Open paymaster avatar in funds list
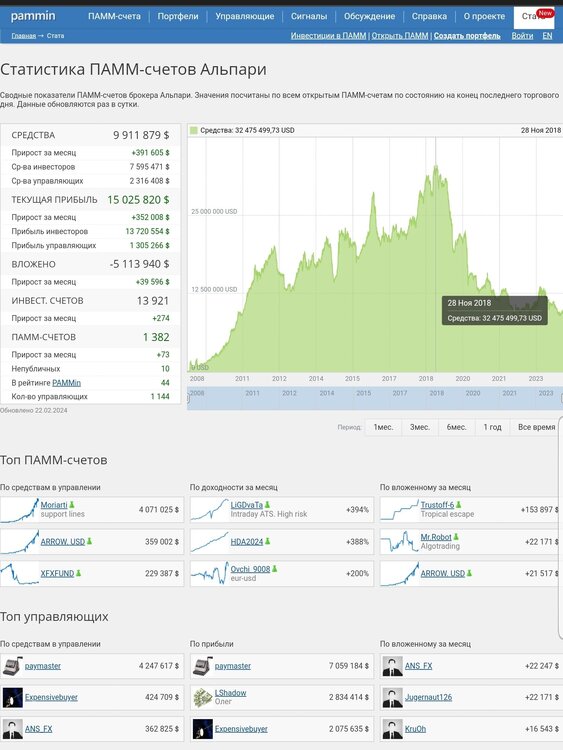 12,666
